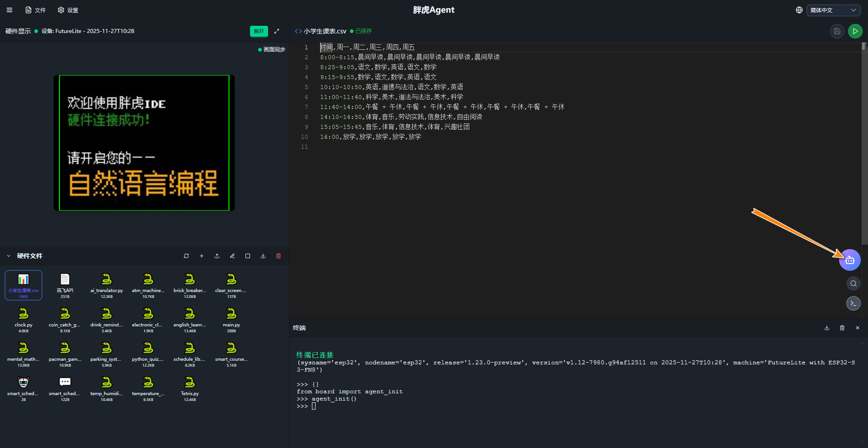This screenshot has width=868, height=448.
Task: Open the AI robot assistant button
Action: click(849, 260)
